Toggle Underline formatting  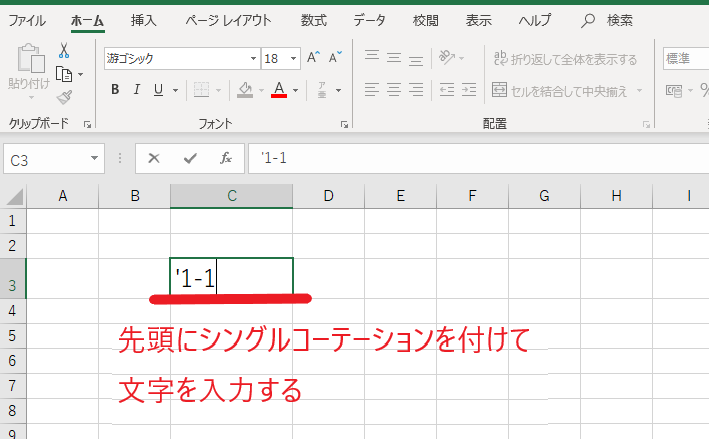click(x=158, y=90)
